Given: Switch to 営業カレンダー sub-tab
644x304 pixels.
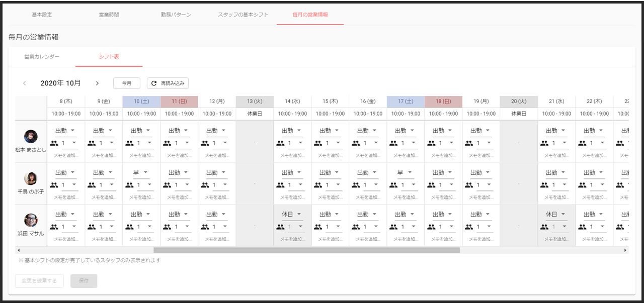Looking at the screenshot, I should [x=42, y=57].
